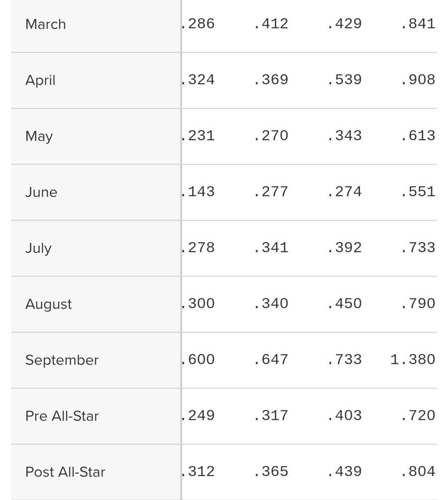The height and width of the screenshot is (500, 448).
Task: Click September's 1.380 OPS value
Action: pyautogui.click(x=413, y=359)
